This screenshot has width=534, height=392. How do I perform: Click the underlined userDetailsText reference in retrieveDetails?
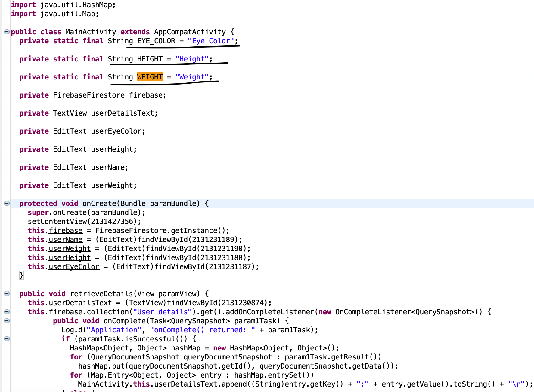(80, 303)
